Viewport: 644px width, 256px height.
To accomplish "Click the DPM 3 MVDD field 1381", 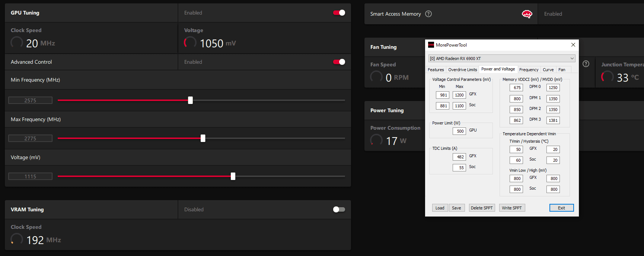I will (553, 120).
